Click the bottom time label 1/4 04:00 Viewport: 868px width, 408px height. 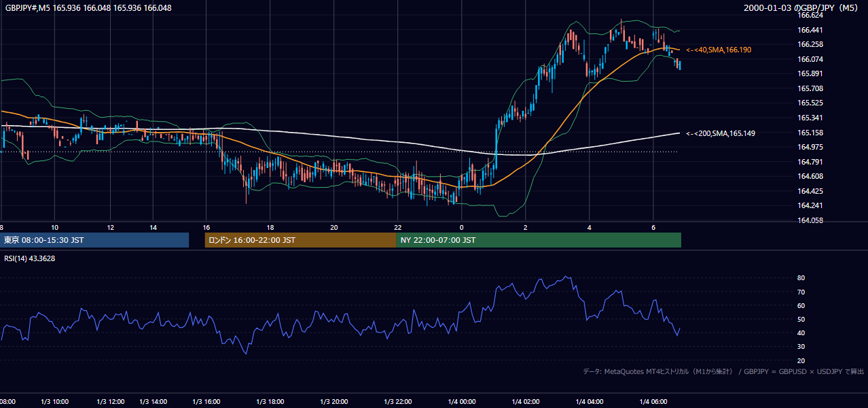[590, 402]
